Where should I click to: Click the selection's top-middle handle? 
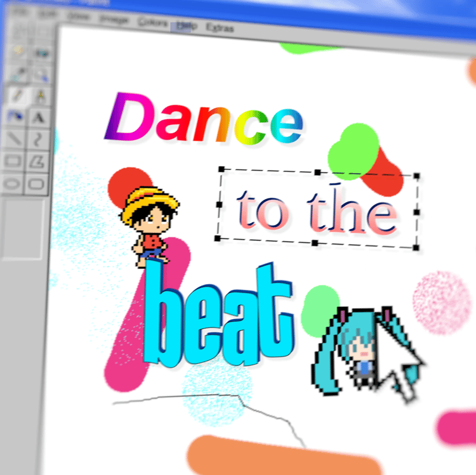pyautogui.click(x=317, y=172)
